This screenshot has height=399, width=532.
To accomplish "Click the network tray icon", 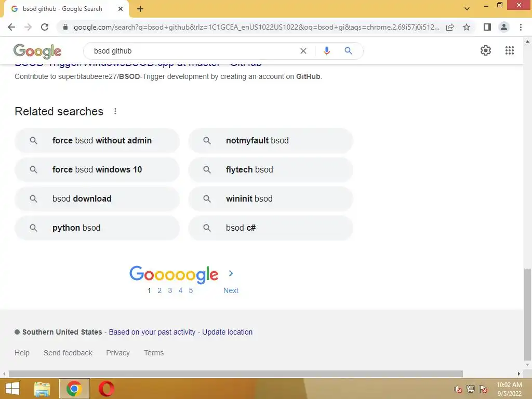I will pos(471,389).
